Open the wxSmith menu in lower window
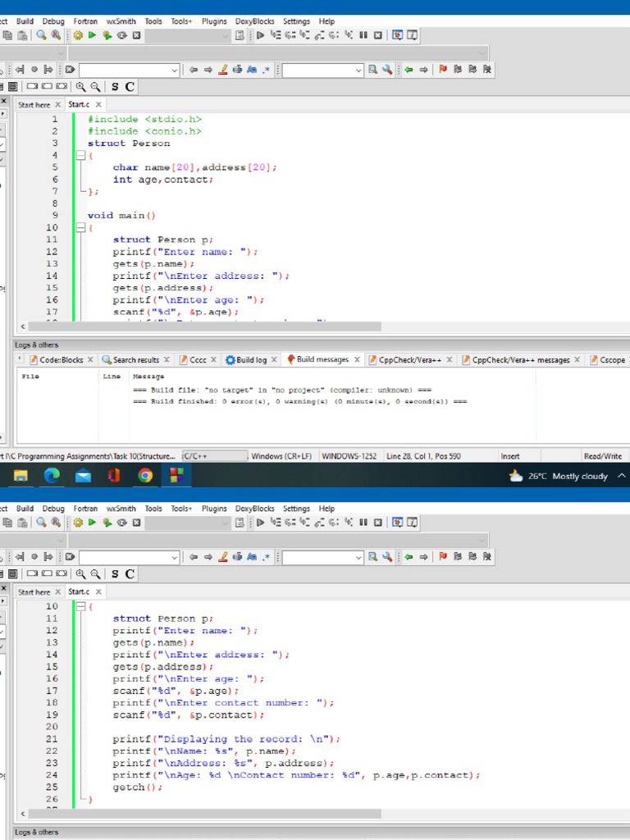630x840 pixels. point(121,509)
